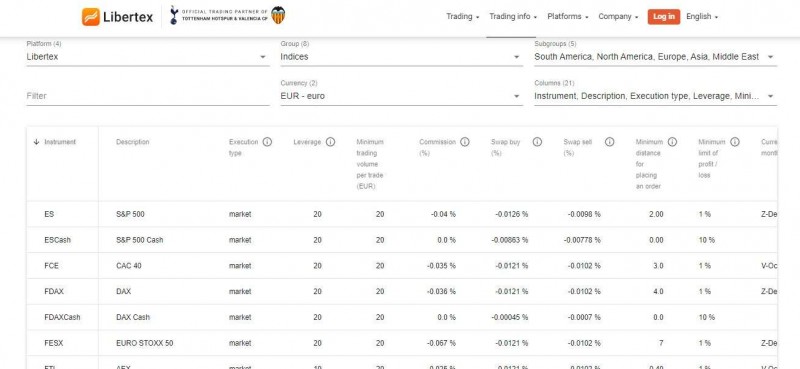Click the Tottenham Hotspur crest icon
This screenshot has width=800, height=369.
coord(174,16)
